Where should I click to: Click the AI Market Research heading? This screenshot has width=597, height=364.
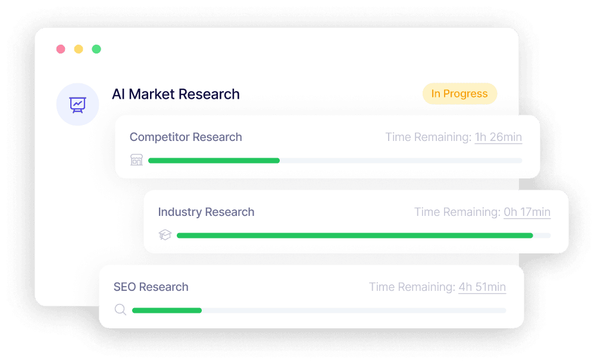tap(176, 94)
